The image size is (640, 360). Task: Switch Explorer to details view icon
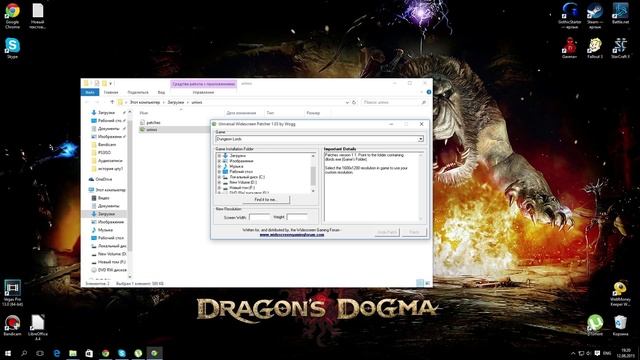[420, 283]
